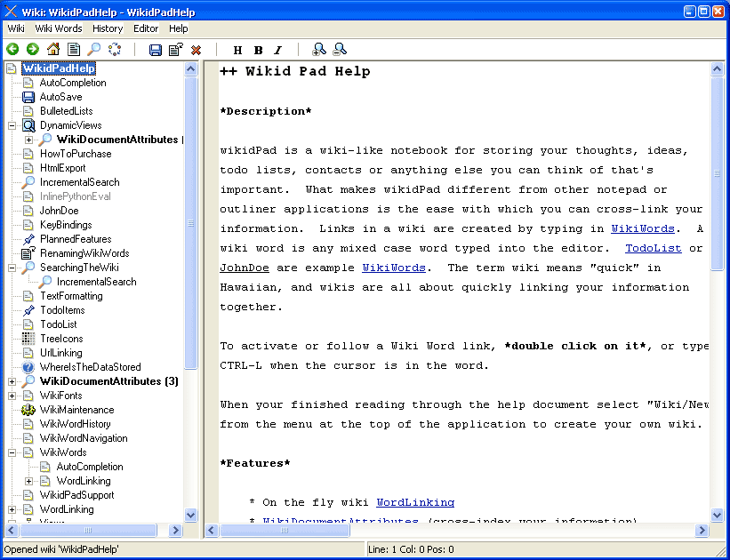This screenshot has height=560, width=730.
Task: Select WikiMaintenance in the tree
Action: pos(76,410)
